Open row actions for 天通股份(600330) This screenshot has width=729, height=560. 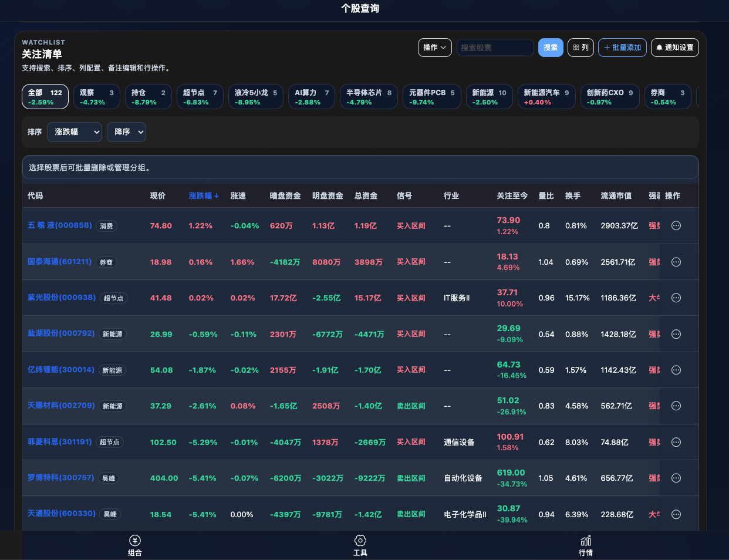tap(676, 514)
